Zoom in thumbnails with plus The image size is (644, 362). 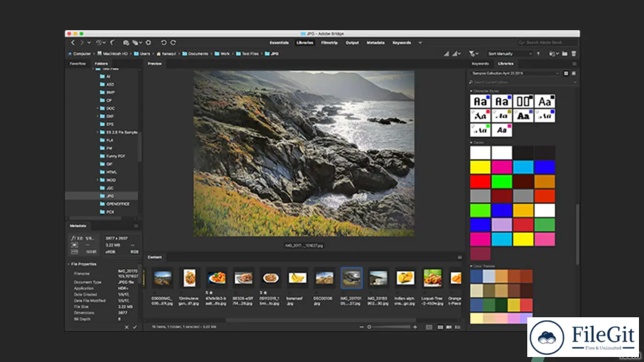(x=415, y=327)
